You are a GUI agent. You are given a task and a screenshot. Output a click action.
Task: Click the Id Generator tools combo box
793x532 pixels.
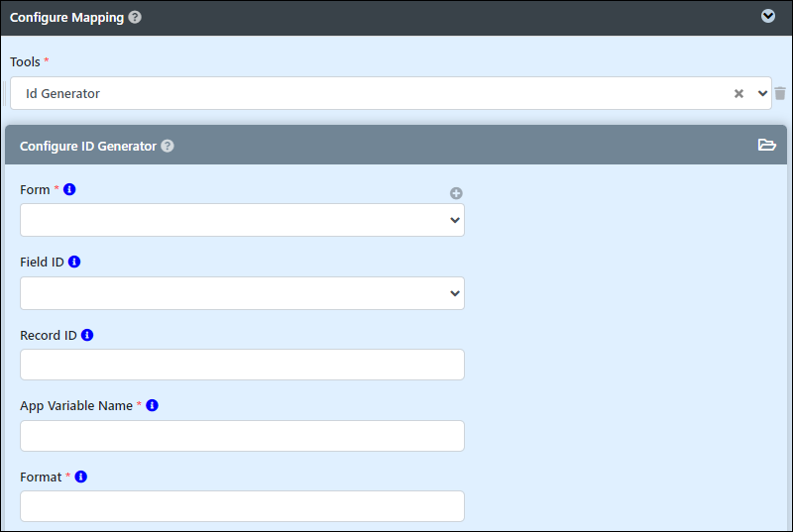[x=391, y=93]
